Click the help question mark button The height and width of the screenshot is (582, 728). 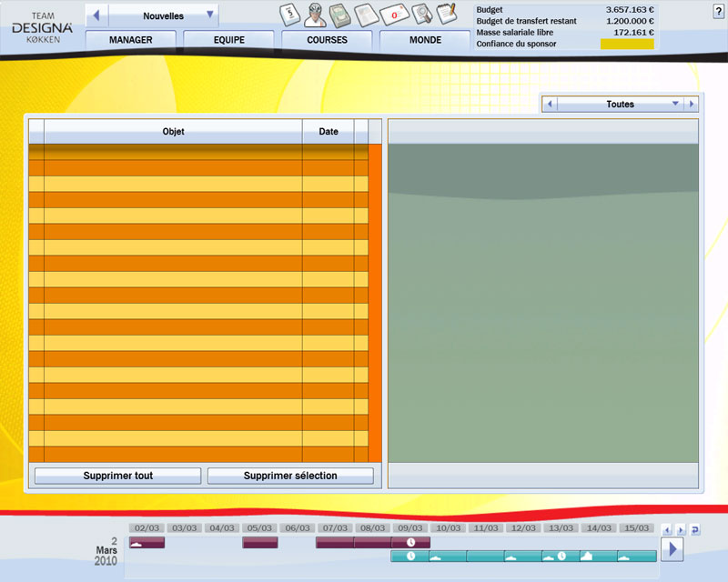pos(719,9)
